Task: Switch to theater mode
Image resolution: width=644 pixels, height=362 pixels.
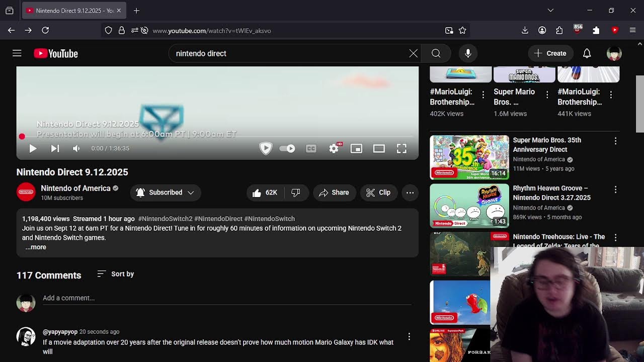Action: tap(379, 148)
